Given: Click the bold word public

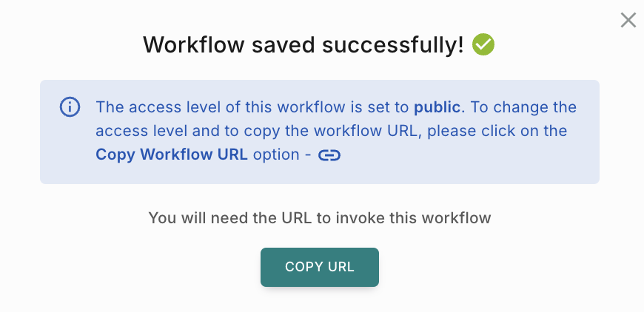Looking at the screenshot, I should pos(437,107).
